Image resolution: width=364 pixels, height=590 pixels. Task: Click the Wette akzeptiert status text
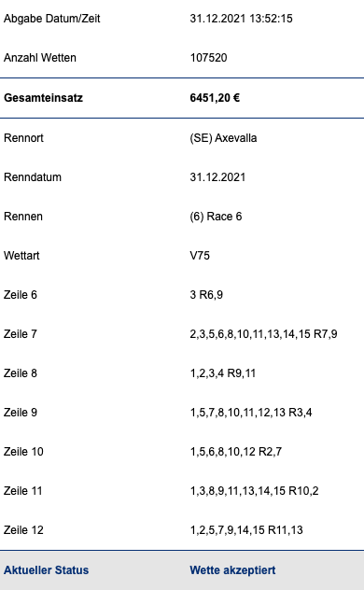coord(232,570)
